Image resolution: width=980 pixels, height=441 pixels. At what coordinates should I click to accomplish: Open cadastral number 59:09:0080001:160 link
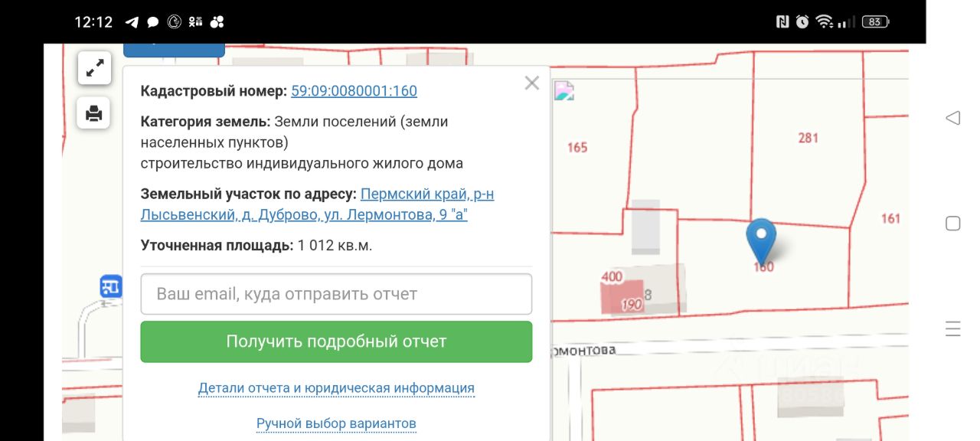click(354, 91)
